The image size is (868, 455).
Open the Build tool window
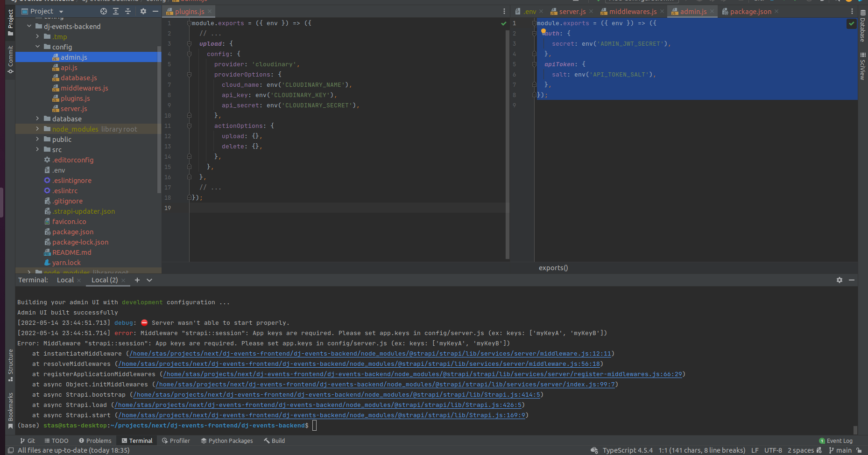(275, 441)
